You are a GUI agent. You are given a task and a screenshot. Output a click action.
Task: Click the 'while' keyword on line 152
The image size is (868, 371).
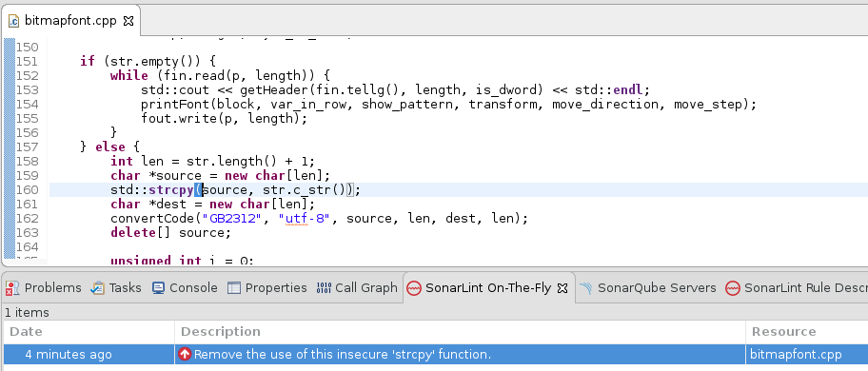coord(129,75)
